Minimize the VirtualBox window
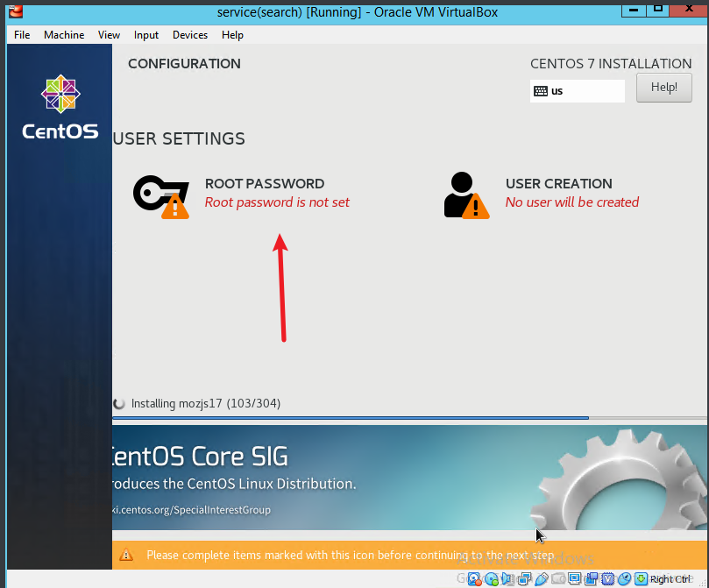This screenshot has width=709, height=588. [634, 10]
